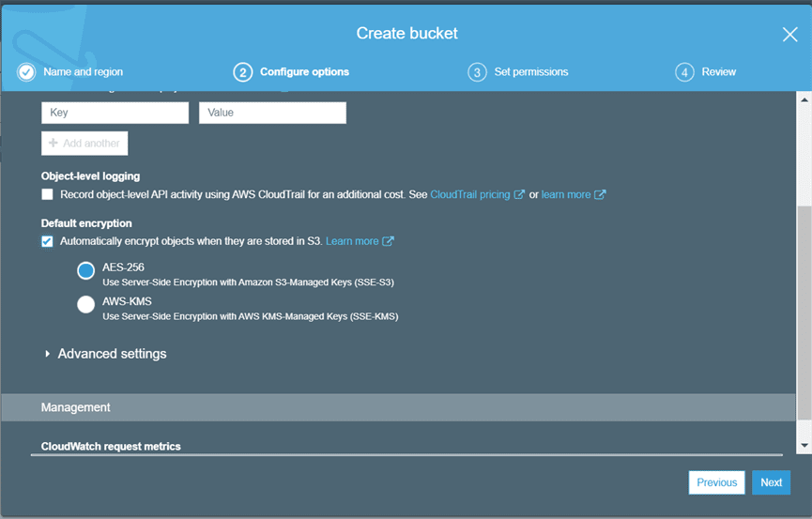The width and height of the screenshot is (812, 519).
Task: Expand Advanced settings section
Action: click(x=48, y=354)
